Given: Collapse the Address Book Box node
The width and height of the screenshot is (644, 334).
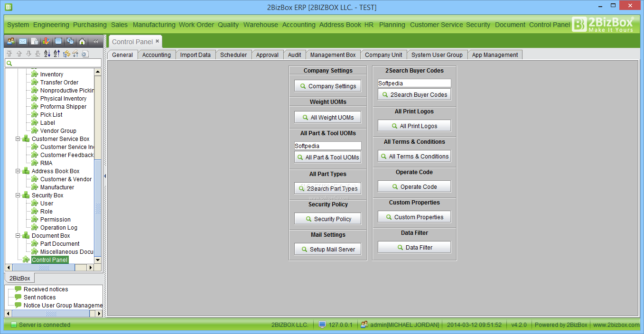Looking at the screenshot, I should click(x=18, y=171).
